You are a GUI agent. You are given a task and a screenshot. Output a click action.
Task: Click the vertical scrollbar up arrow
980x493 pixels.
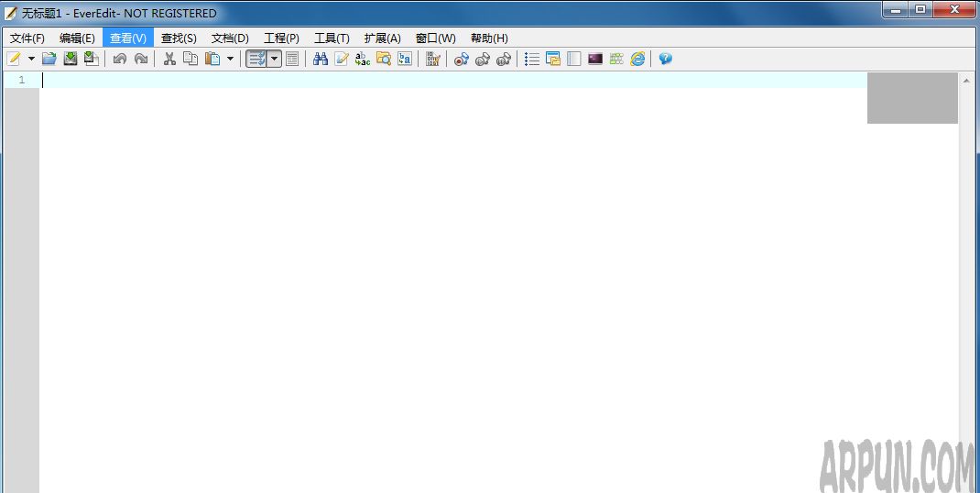point(966,81)
